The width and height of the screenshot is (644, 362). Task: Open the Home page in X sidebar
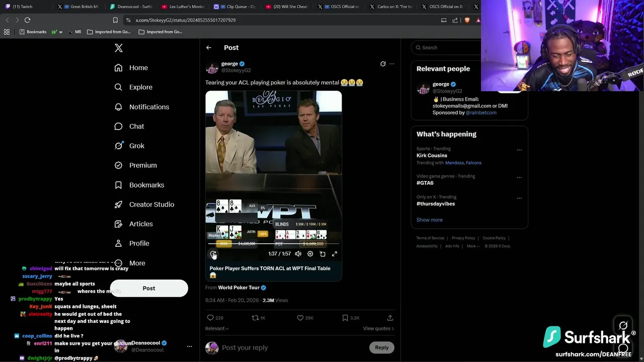[x=131, y=68]
